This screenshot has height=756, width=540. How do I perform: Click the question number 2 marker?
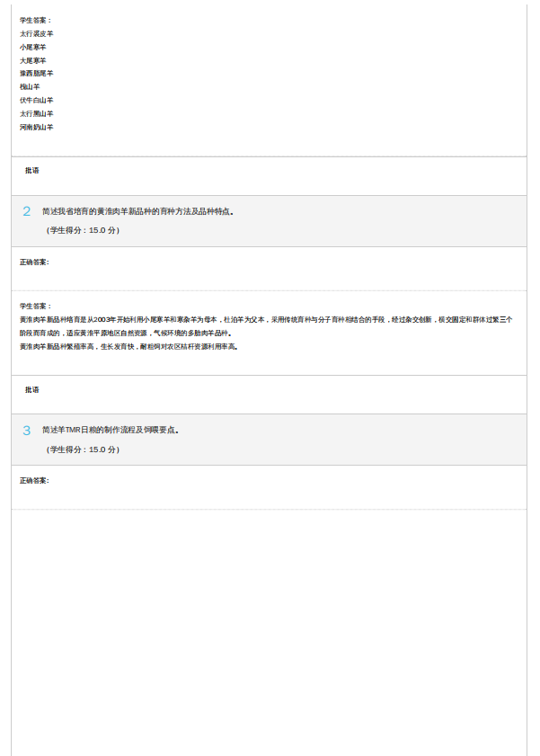click(x=27, y=211)
